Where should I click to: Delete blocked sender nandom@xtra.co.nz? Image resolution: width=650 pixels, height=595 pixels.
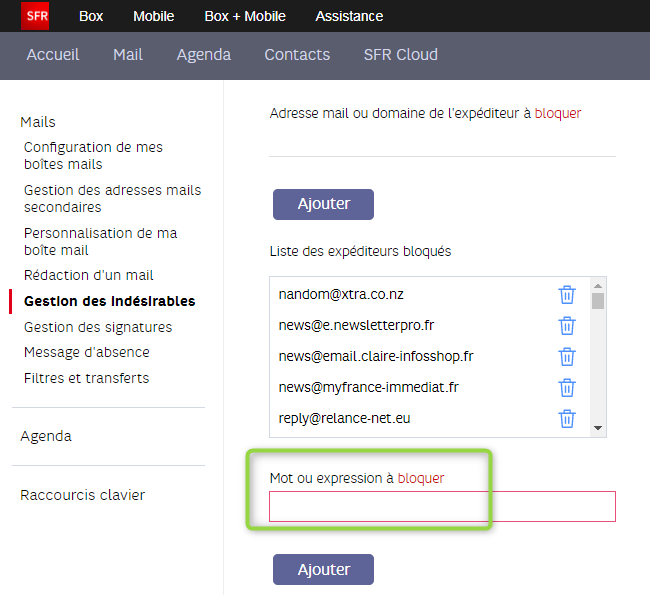tap(567, 295)
